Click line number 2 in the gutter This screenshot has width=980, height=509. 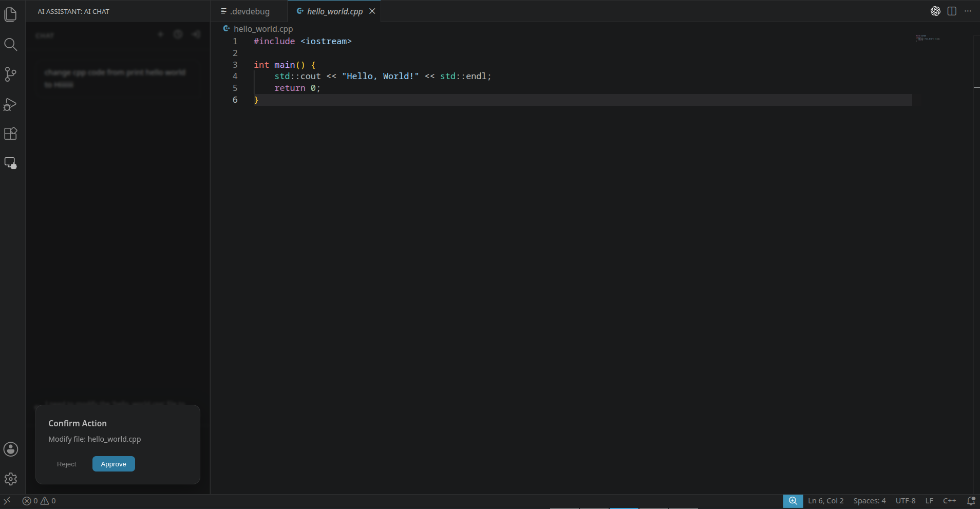(235, 53)
